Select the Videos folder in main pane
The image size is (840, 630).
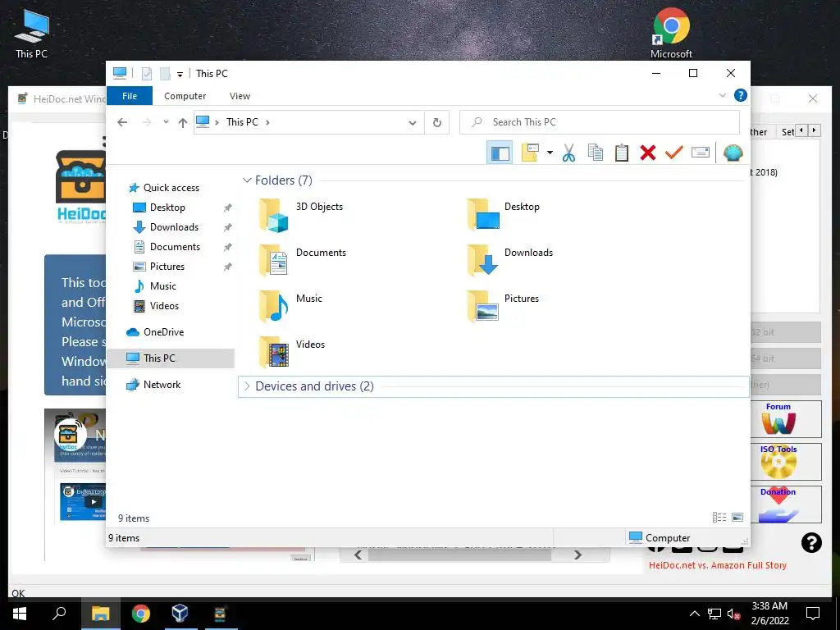tap(292, 353)
